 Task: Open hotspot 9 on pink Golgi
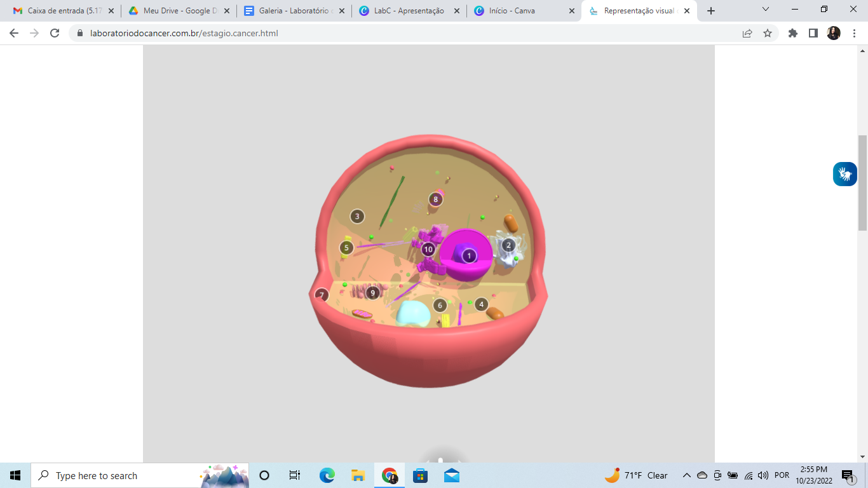click(x=373, y=293)
